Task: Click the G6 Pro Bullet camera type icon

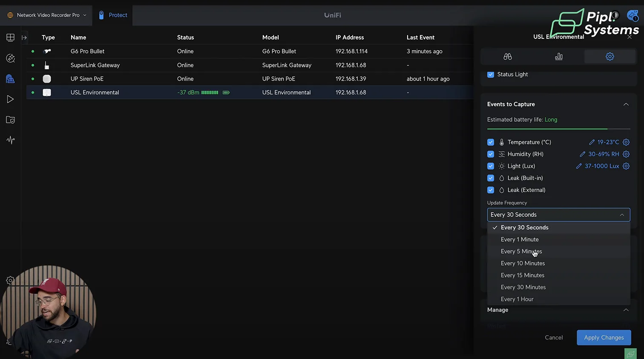Action: tap(47, 51)
